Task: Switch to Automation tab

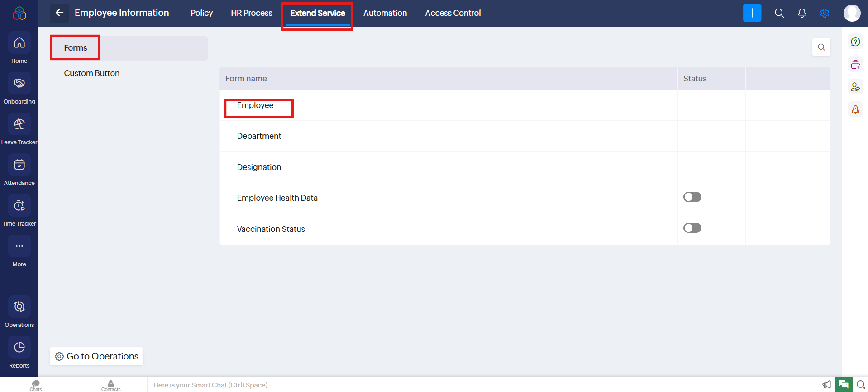Action: [385, 13]
